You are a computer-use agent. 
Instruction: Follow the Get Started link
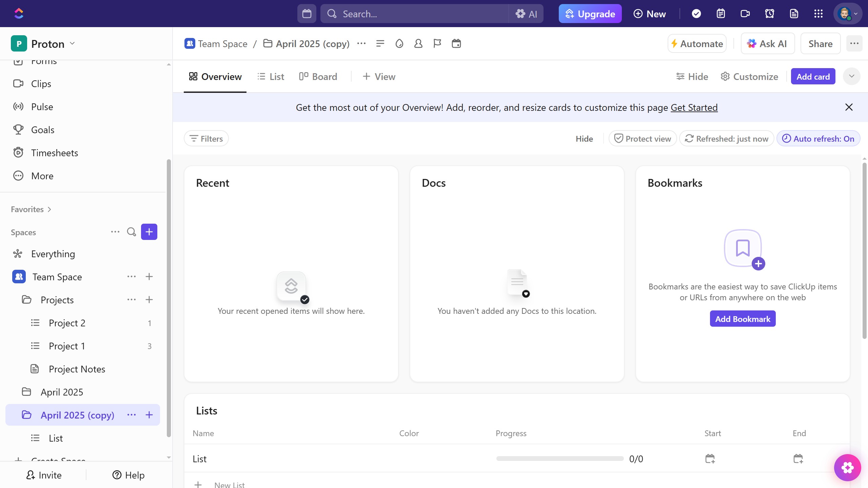tap(694, 107)
